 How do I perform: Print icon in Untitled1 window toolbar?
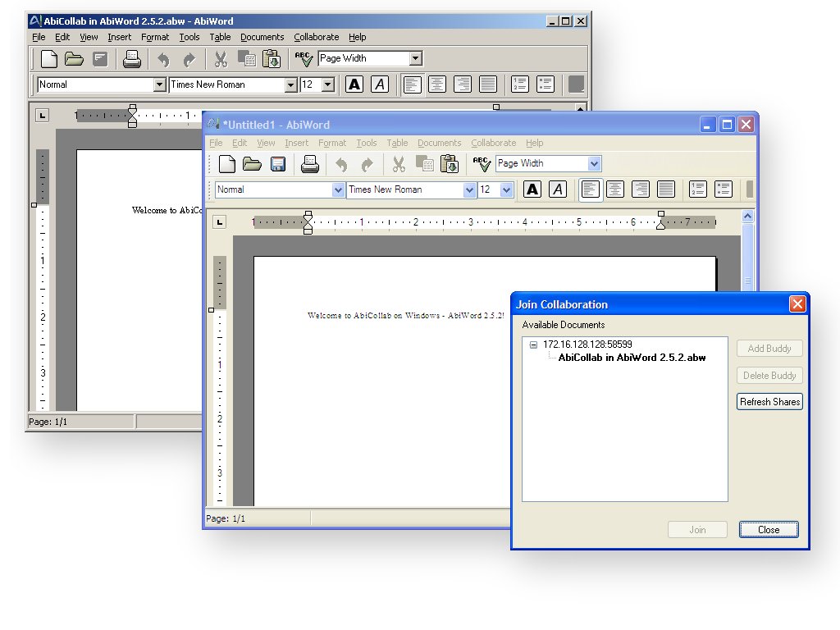point(309,164)
